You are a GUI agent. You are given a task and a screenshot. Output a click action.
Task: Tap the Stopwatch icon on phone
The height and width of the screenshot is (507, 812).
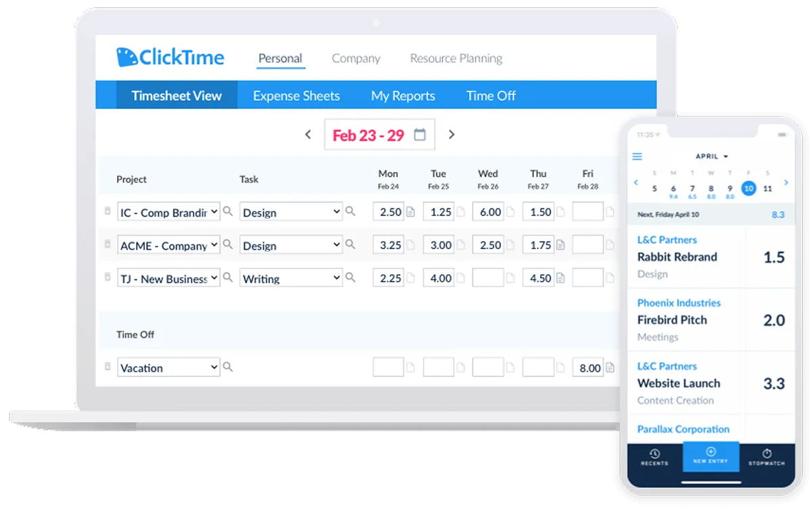click(x=767, y=457)
